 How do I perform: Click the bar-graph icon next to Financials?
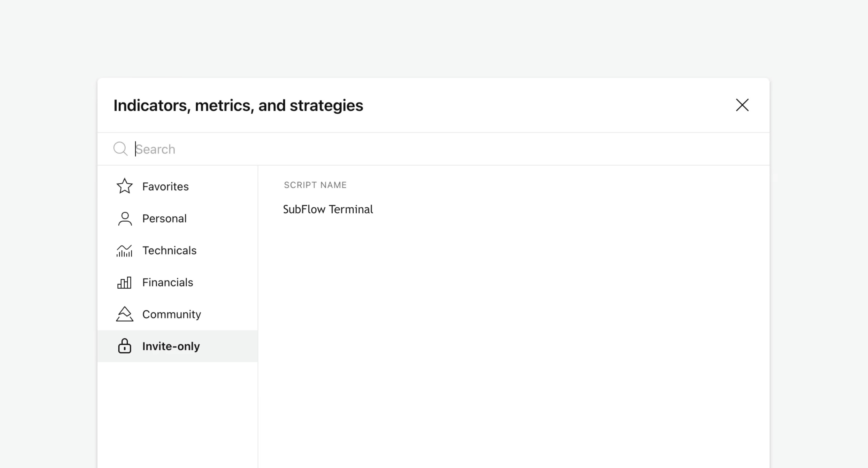pos(124,282)
